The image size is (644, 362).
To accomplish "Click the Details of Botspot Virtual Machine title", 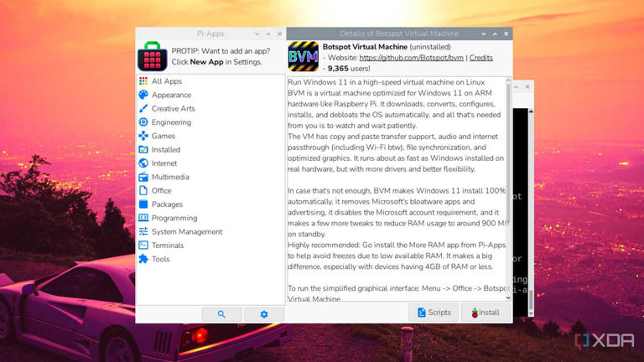I will tap(399, 34).
